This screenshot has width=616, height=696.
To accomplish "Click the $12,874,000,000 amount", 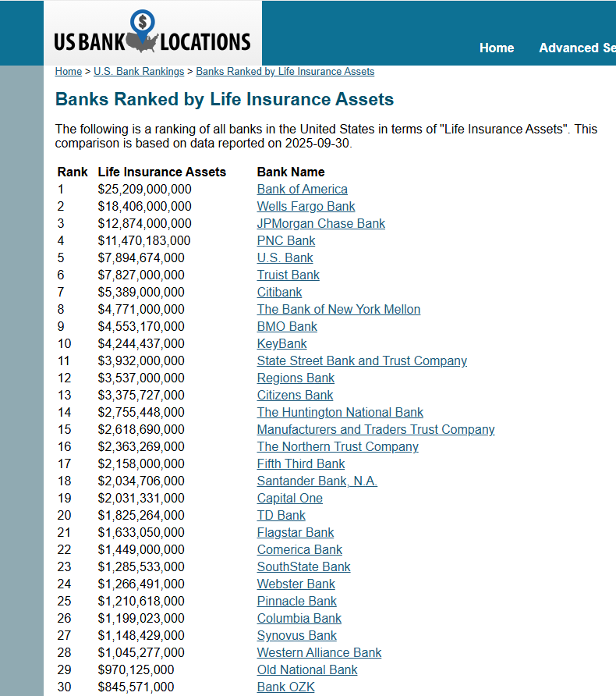I will coord(144,223).
